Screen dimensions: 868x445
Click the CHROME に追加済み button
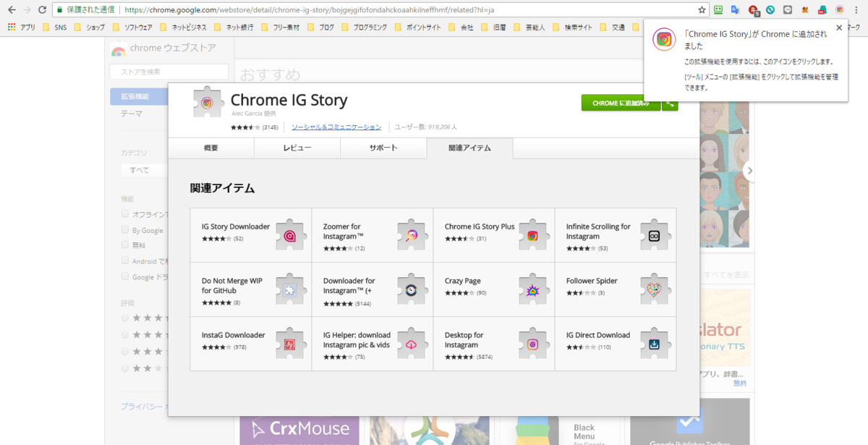click(621, 103)
